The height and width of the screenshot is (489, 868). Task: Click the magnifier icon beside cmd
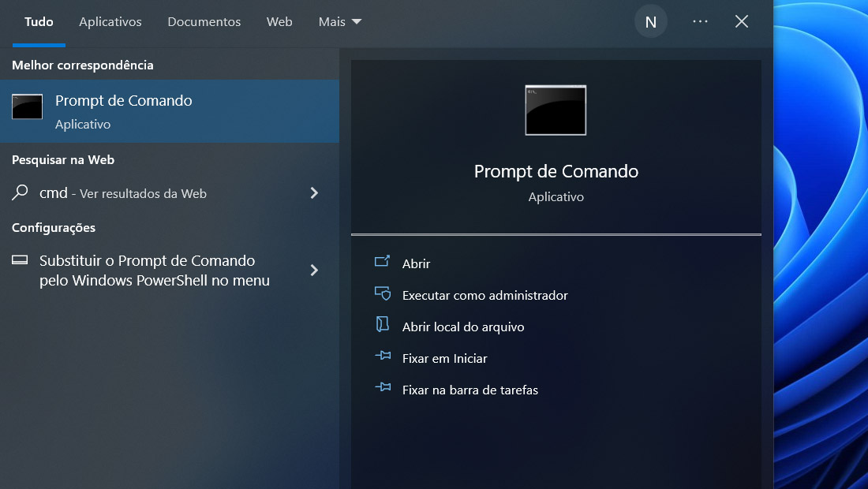pyautogui.click(x=20, y=192)
